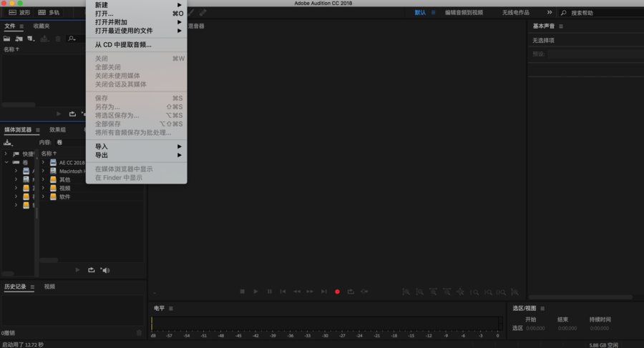Select 无线电作品 workspace
The height and width of the screenshot is (348, 644).
516,13
